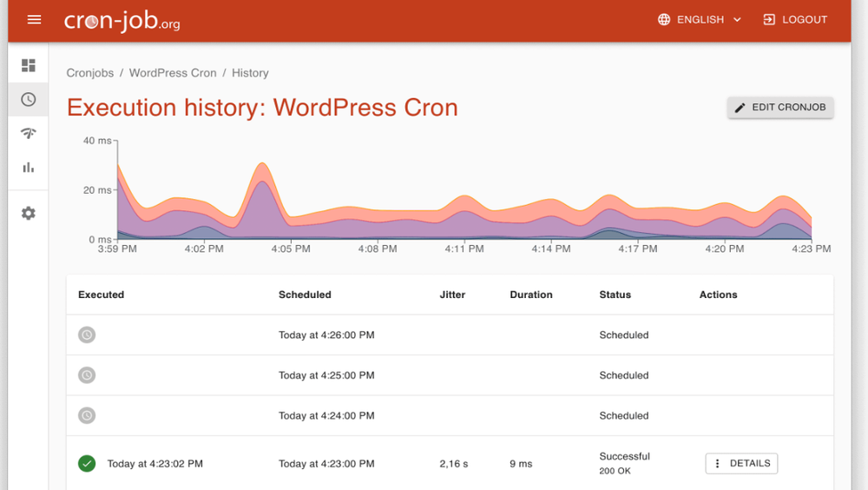Click 'Today at 4:23:00 PM' scheduled time
This screenshot has width=868, height=490.
pos(326,464)
